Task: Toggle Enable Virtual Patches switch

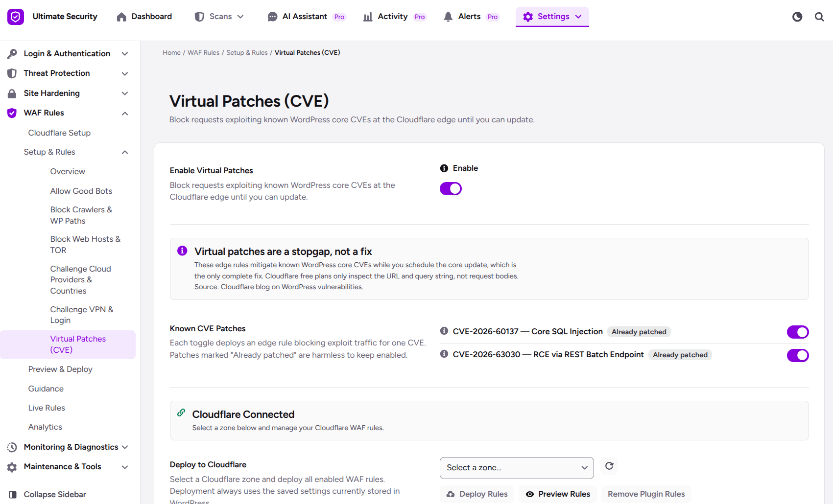Action: coord(451,188)
